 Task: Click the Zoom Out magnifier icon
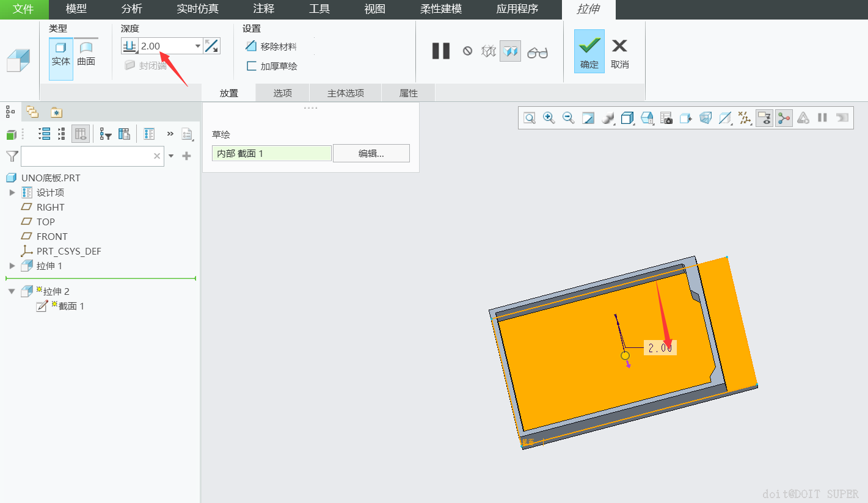click(x=568, y=118)
